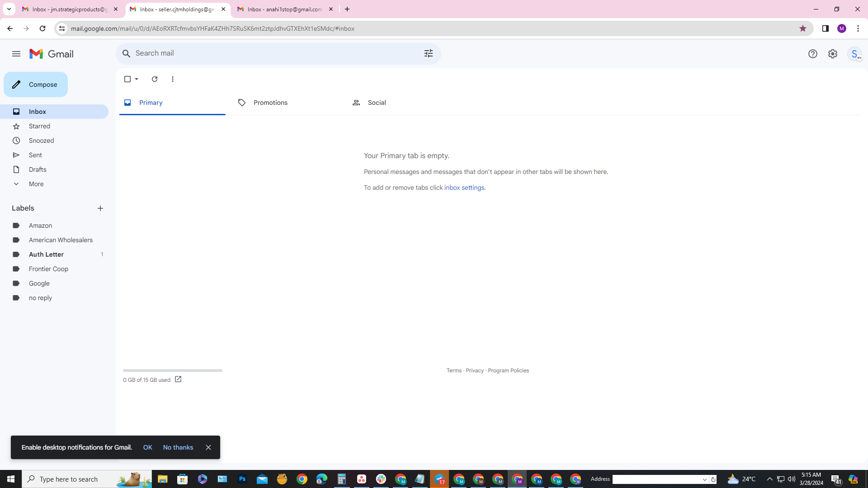Open the American Wholesalers label
868x488 pixels.
point(54,240)
